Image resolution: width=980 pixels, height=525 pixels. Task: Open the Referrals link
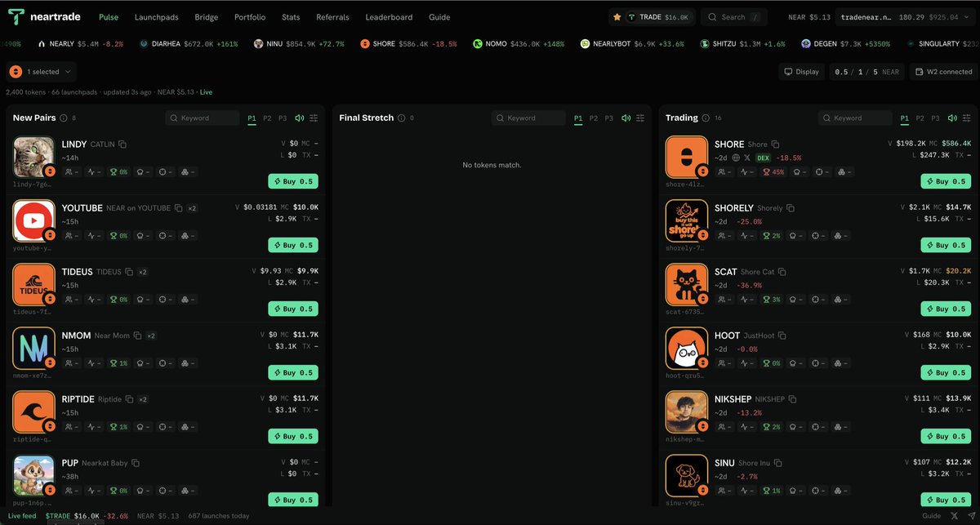[x=332, y=17]
